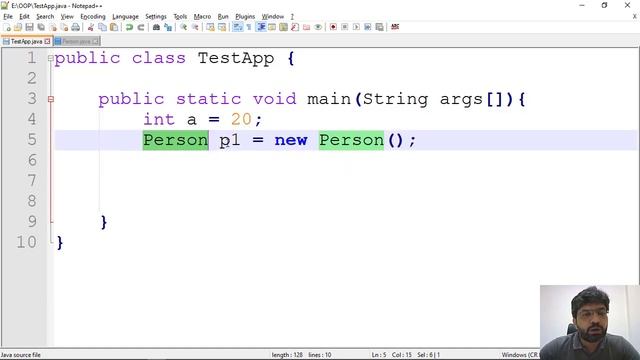The image size is (640, 360).
Task: Toggle file Monitoring with the eye icon
Action: [318, 27]
